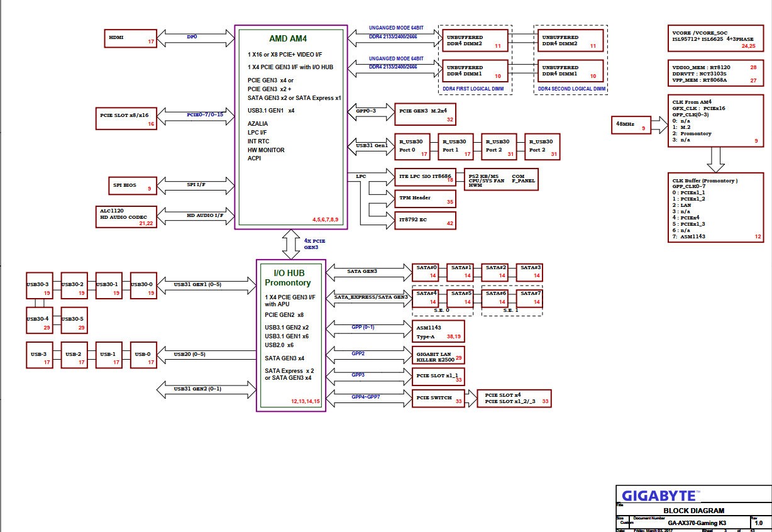This screenshot has height=532, width=772.
Task: Click the R_USB30 Port 0 block
Action: [412, 146]
